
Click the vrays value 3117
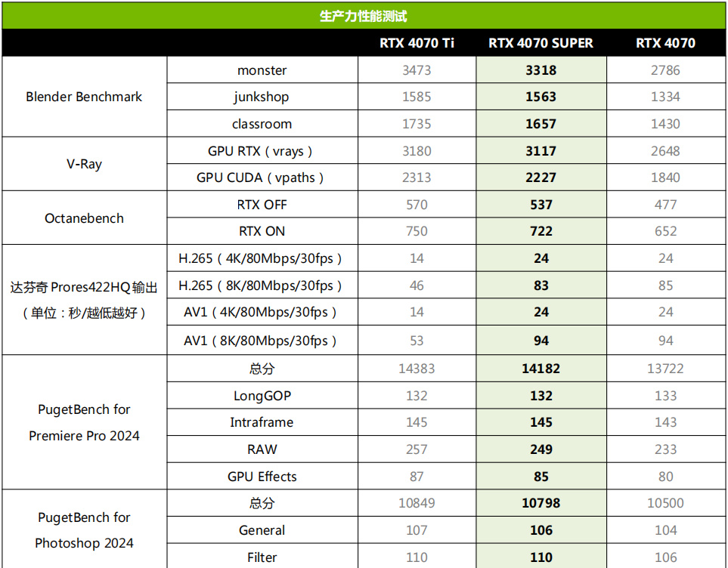click(541, 151)
